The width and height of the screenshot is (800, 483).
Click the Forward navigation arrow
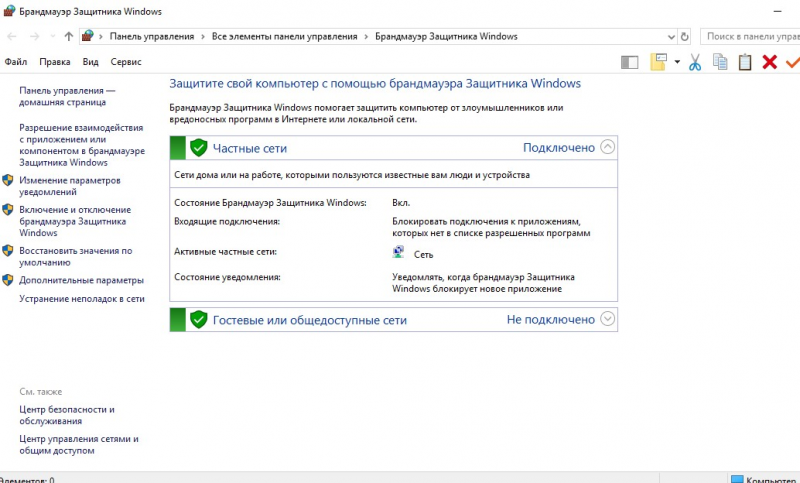(34, 36)
